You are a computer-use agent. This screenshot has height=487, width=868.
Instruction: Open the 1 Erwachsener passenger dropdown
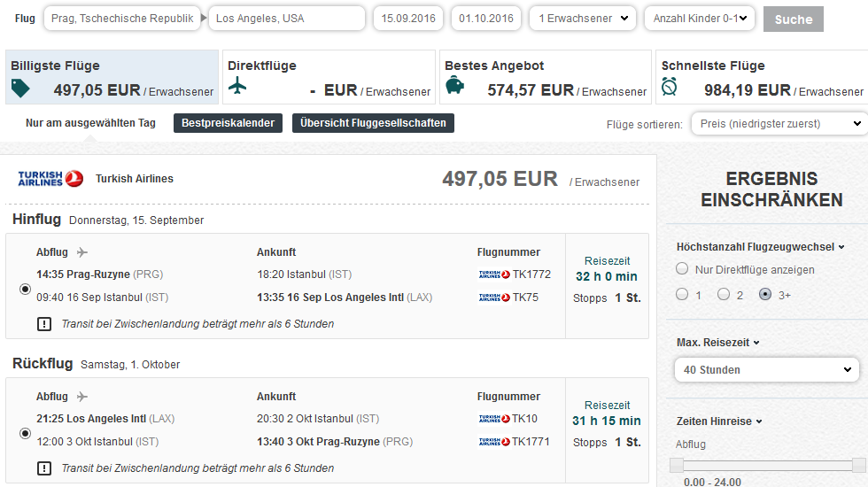pyautogui.click(x=583, y=19)
